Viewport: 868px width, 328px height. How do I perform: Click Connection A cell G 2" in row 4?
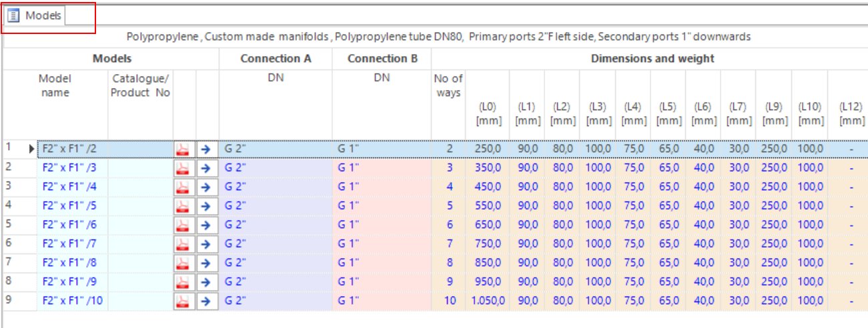point(275,206)
